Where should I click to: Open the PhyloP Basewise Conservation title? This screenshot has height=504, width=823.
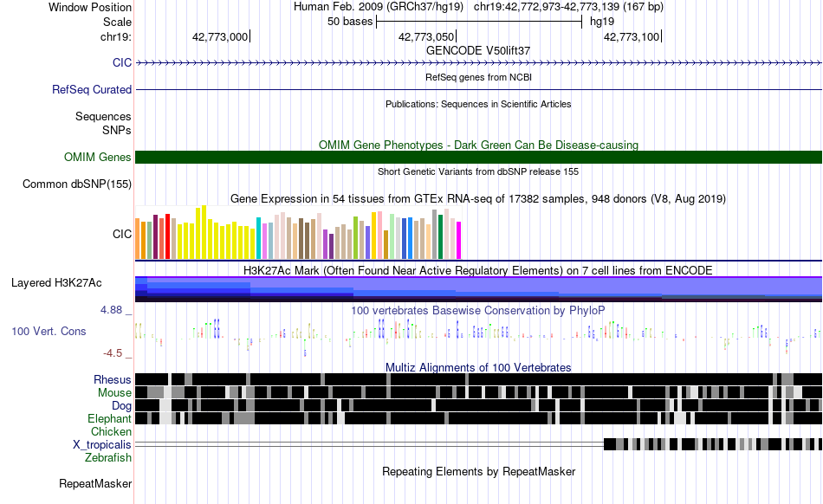478,311
